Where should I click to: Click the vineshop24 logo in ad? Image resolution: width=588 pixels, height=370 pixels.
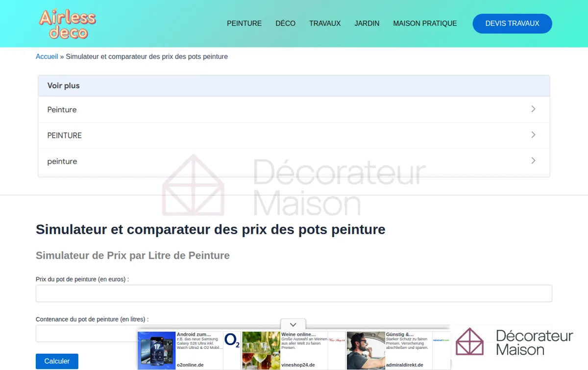(x=337, y=340)
